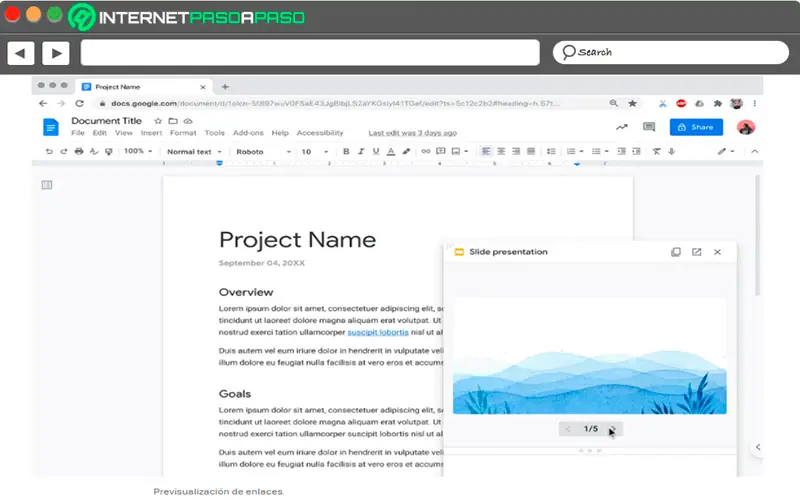800x500 pixels.
Task: Open the Normal text style dropdown
Action: point(194,152)
